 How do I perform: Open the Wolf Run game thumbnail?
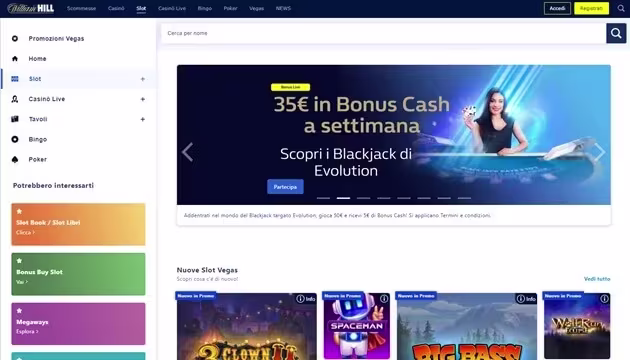tap(577, 326)
